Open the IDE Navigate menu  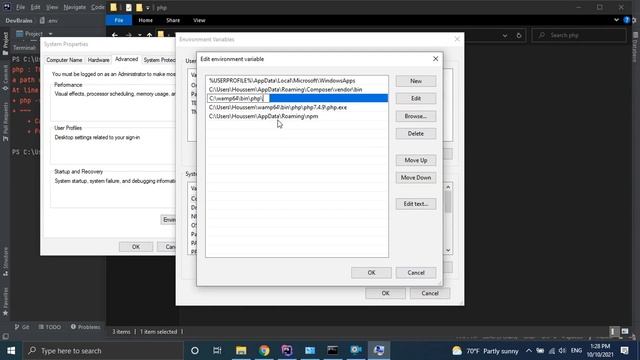coord(75,7)
